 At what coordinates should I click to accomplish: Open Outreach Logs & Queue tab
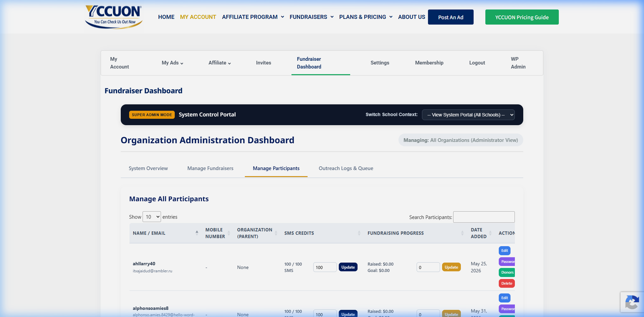tap(346, 168)
